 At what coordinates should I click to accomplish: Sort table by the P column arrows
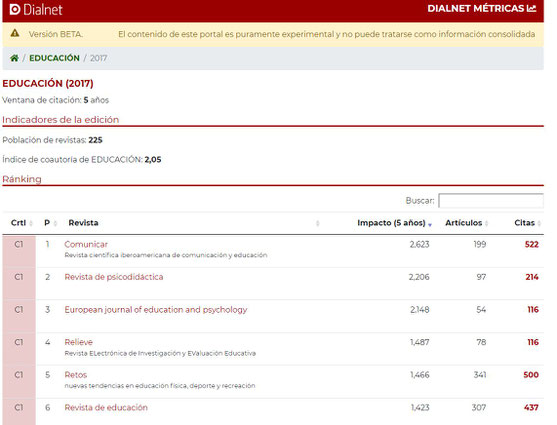55,223
